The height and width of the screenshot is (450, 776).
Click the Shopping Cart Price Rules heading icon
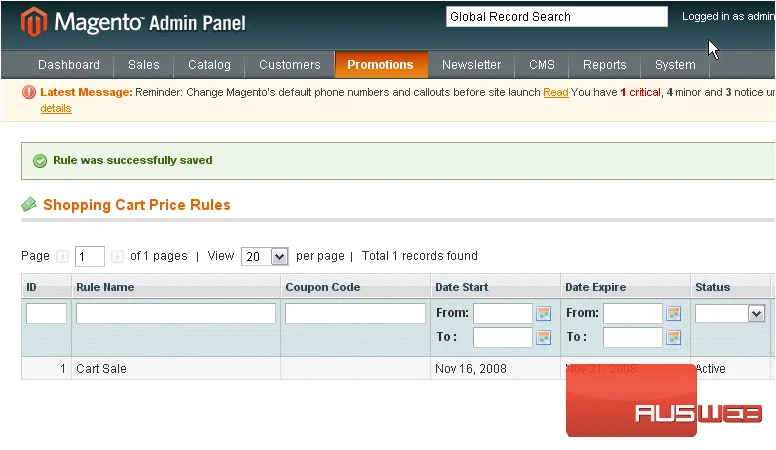point(29,204)
